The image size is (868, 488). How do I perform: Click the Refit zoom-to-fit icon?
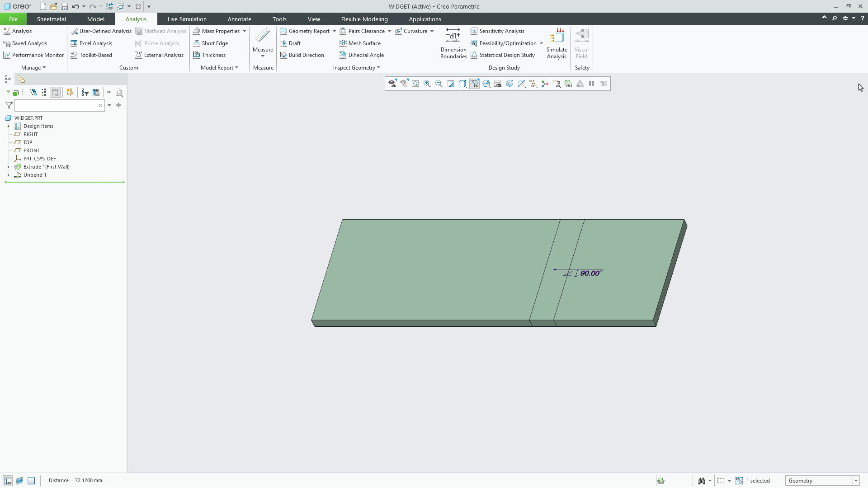point(415,84)
